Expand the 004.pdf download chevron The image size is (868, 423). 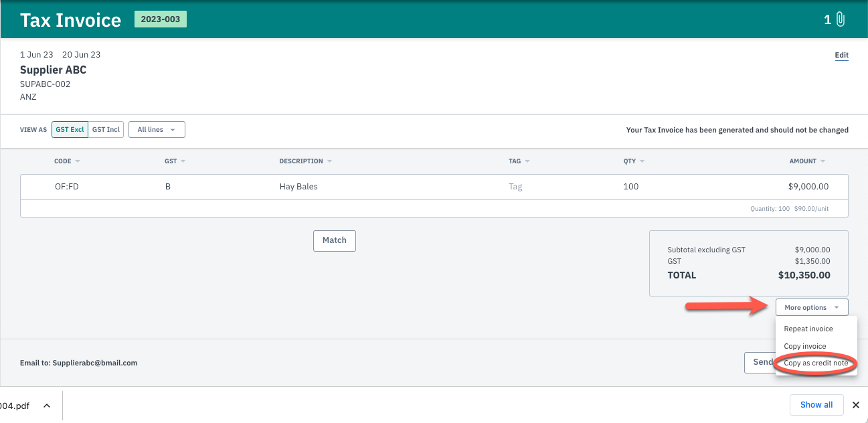[47, 406]
